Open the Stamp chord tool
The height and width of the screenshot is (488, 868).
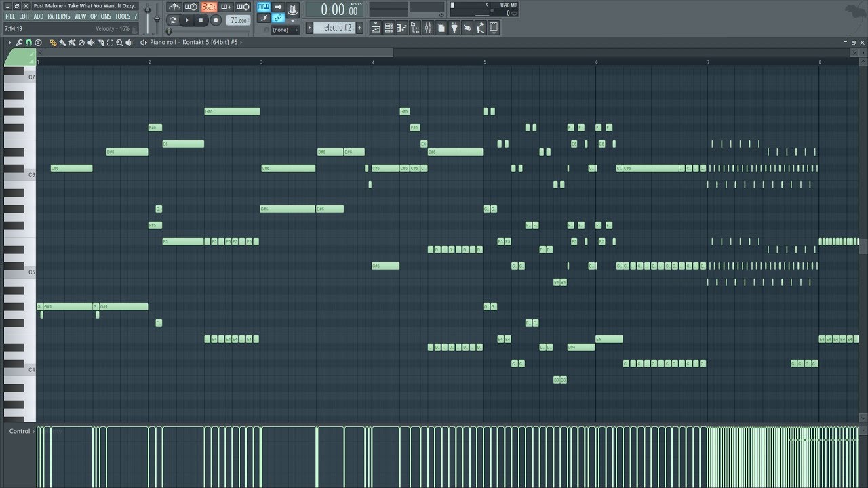click(38, 43)
